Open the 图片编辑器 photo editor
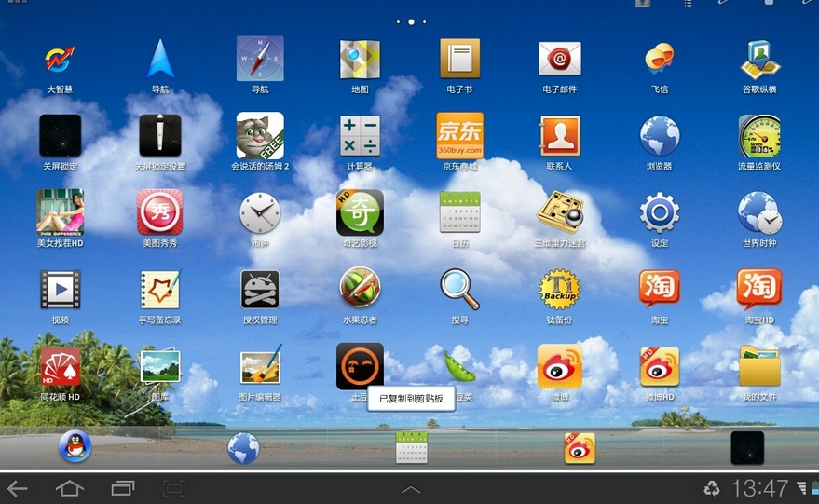 point(261,364)
